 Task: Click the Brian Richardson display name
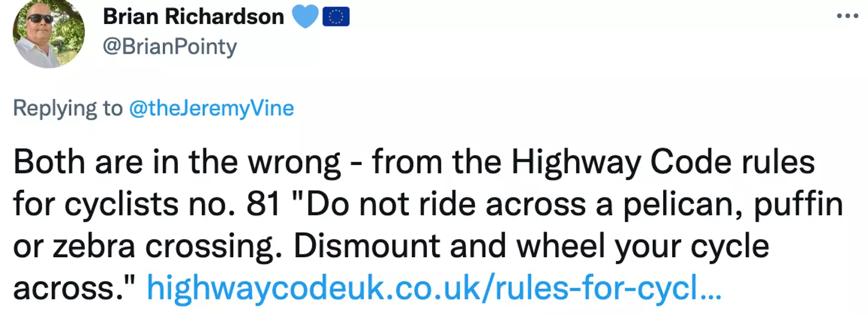click(x=193, y=17)
